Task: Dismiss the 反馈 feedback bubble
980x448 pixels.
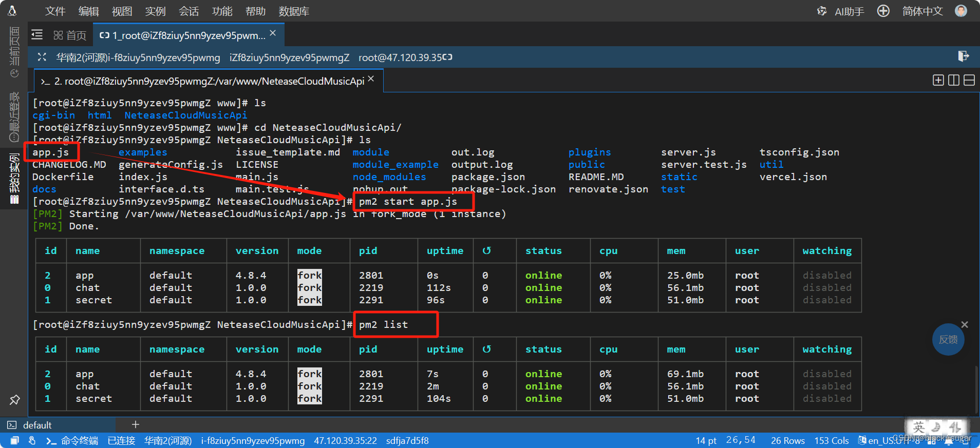Action: point(965,325)
